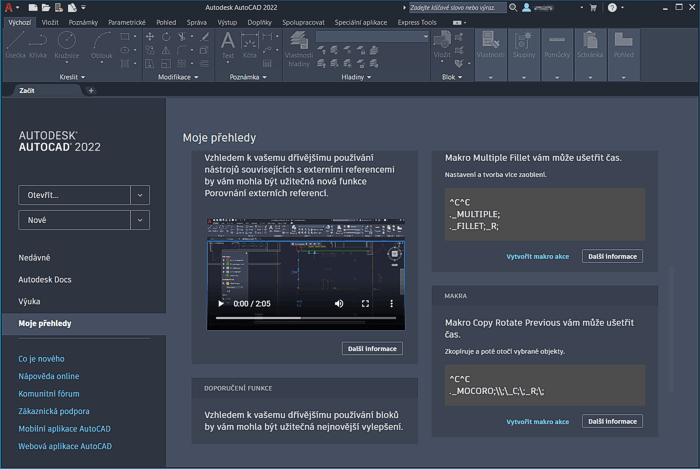700x469 pixels.
Task: Select the Začít document tab
Action: coord(27,91)
